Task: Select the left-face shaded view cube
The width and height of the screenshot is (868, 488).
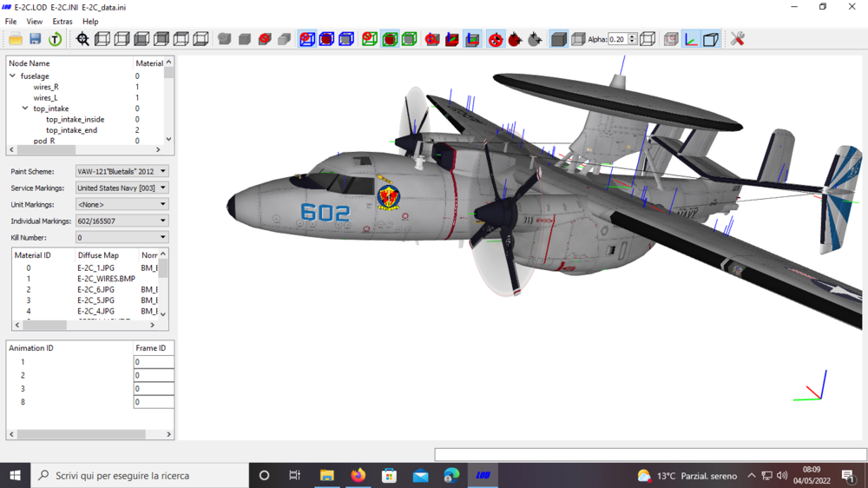Action: tap(102, 39)
